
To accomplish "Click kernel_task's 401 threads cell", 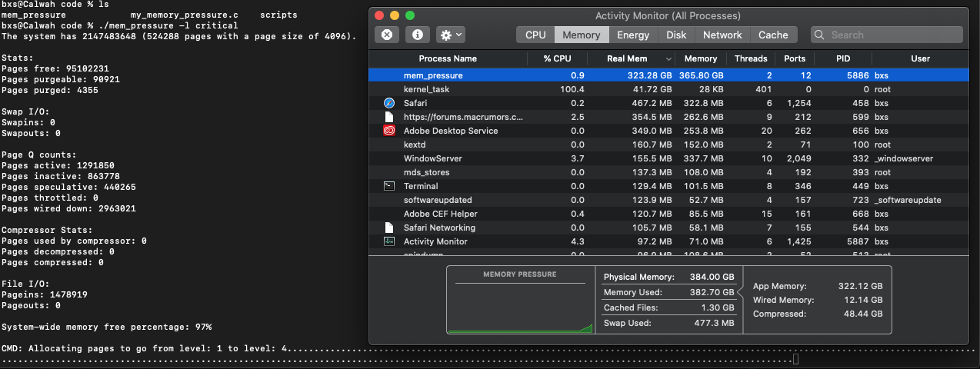I will [x=763, y=89].
